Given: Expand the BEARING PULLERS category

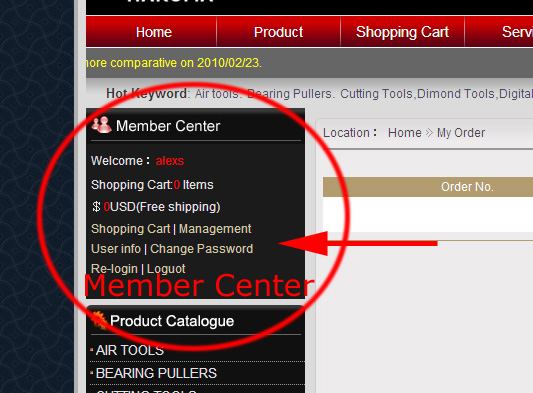Looking at the screenshot, I should click(x=156, y=373).
